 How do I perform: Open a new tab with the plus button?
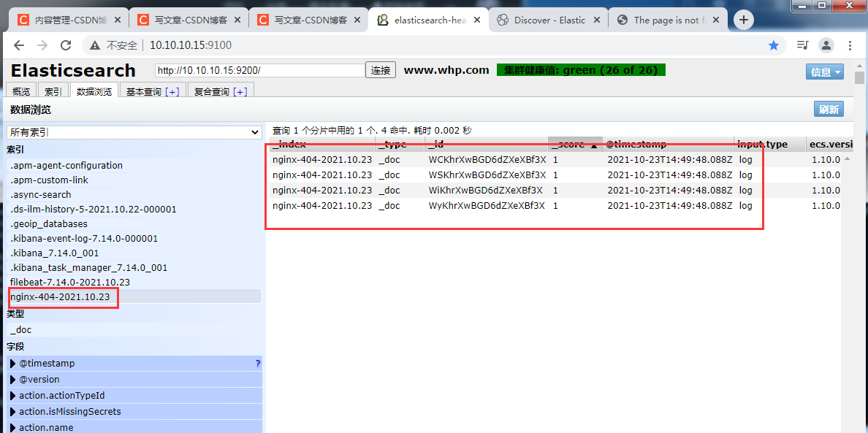coord(744,20)
